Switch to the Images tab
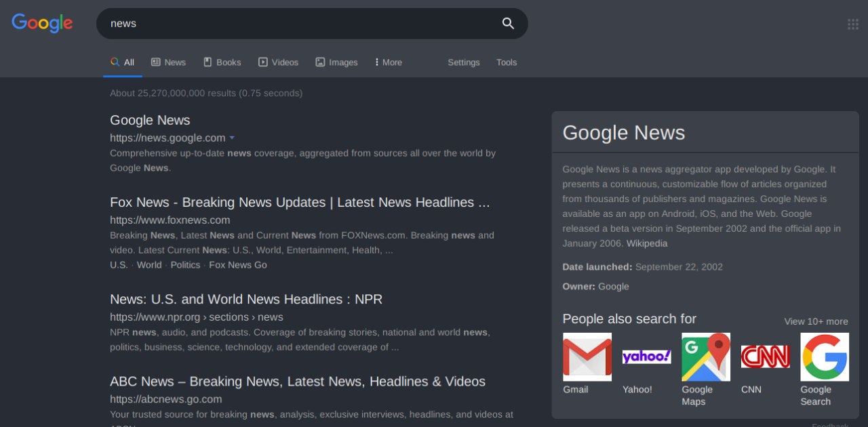 336,62
